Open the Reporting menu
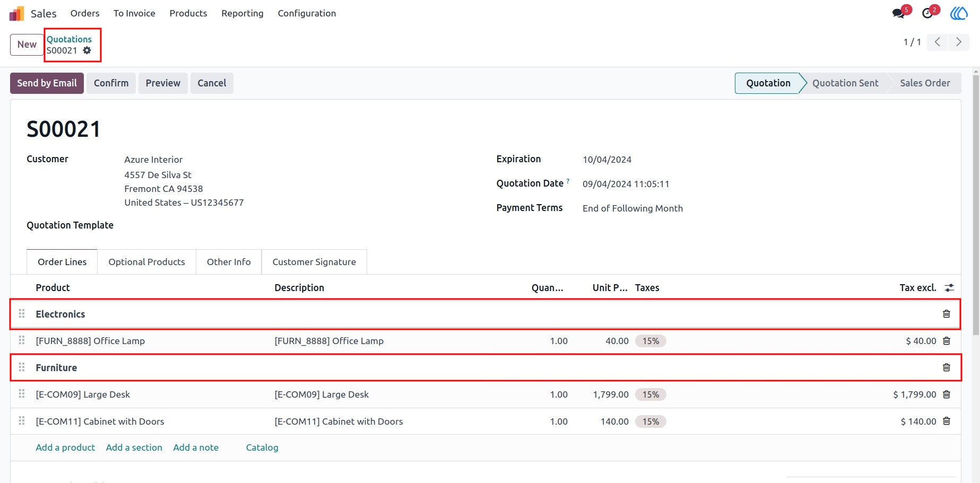980x483 pixels. point(242,13)
